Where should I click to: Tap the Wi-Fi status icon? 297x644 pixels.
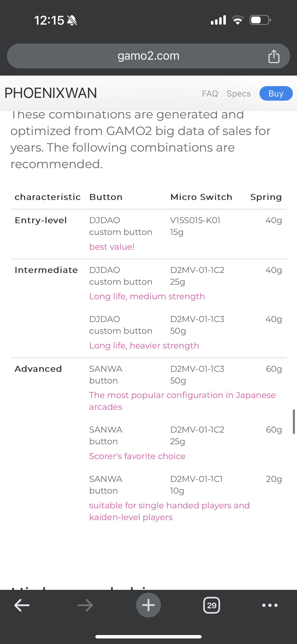coord(238,20)
